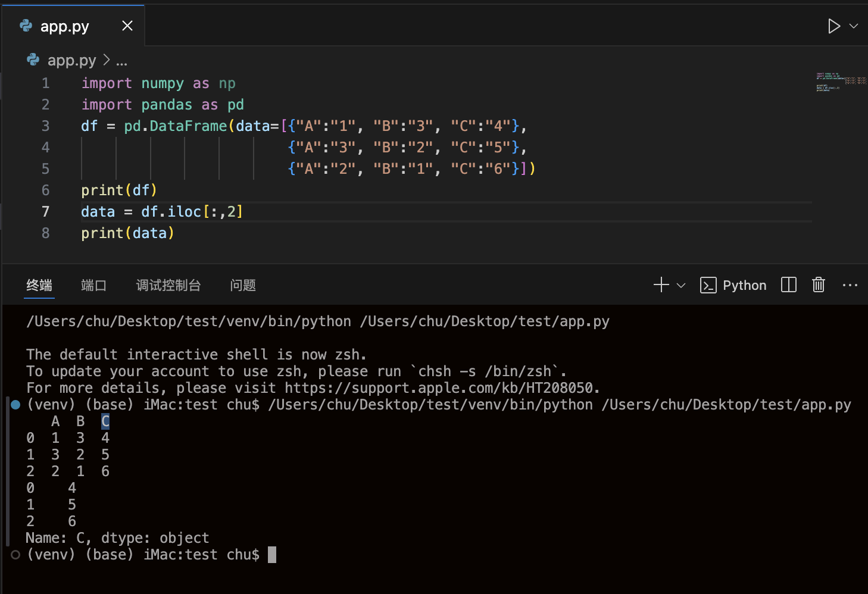868x594 pixels.
Task: Switch to the 调试控制台 debug console tab
Action: (x=168, y=286)
